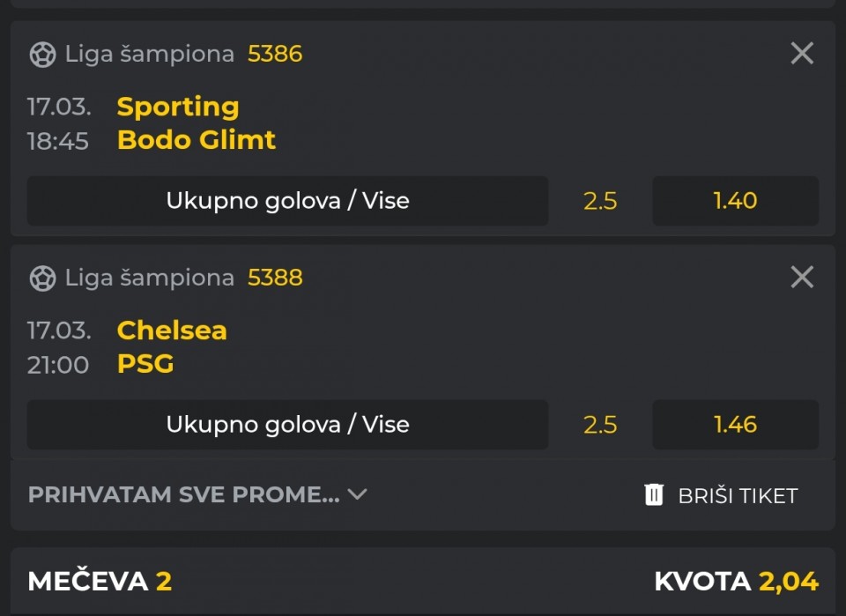Expand the PRIHVATAM SVE PROME... dropdown
The width and height of the screenshot is (846, 616).
pyautogui.click(x=183, y=494)
